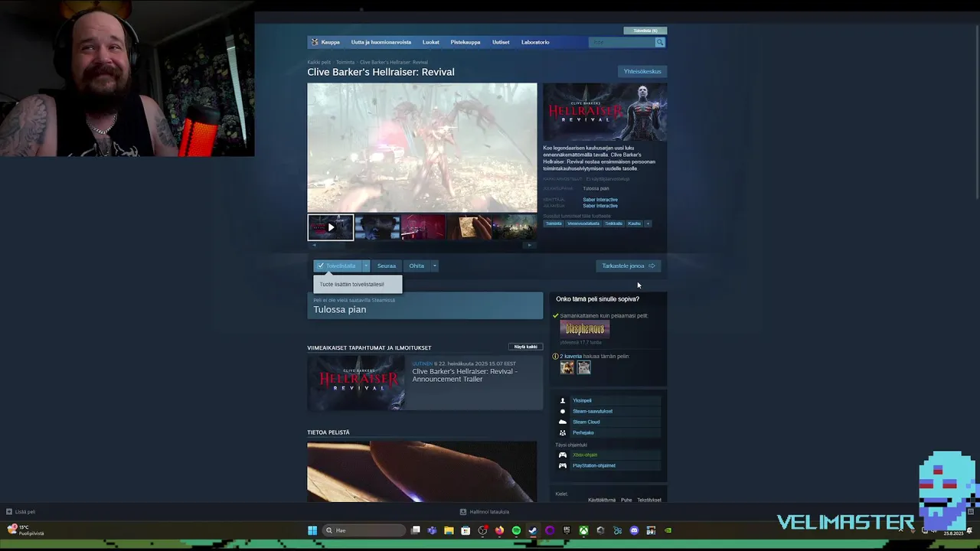Open Task View from the taskbar
This screenshot has width=980, height=551.
tap(416, 530)
